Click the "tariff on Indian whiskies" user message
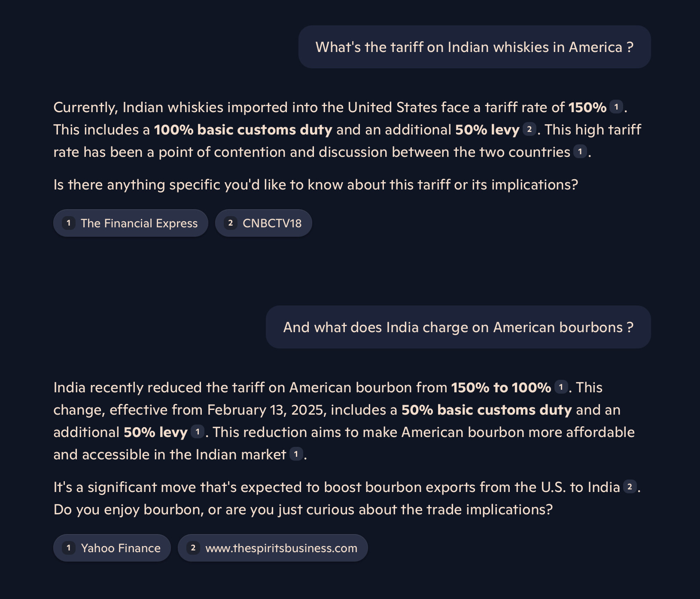The height and width of the screenshot is (599, 700). click(x=474, y=47)
